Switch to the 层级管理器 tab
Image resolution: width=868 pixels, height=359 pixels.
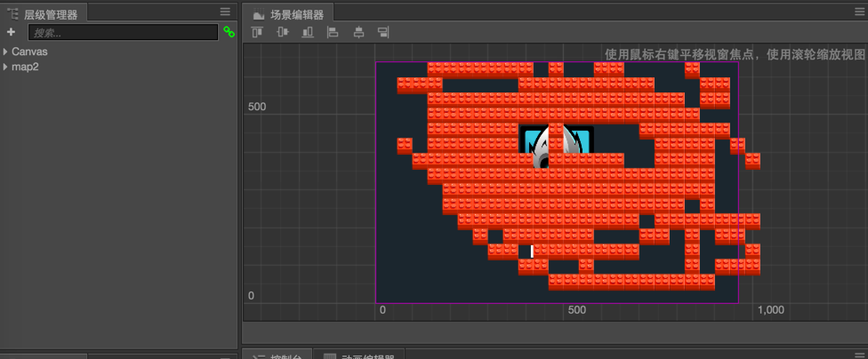point(44,13)
